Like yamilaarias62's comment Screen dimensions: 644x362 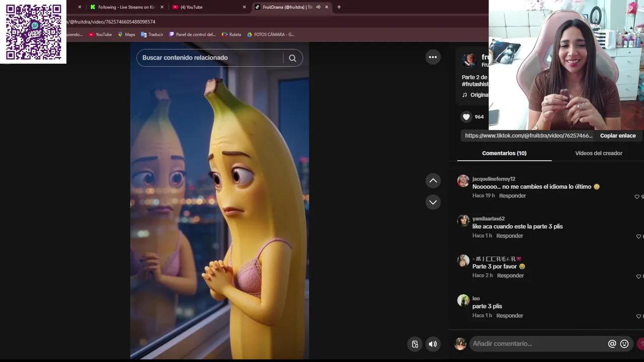point(638,236)
